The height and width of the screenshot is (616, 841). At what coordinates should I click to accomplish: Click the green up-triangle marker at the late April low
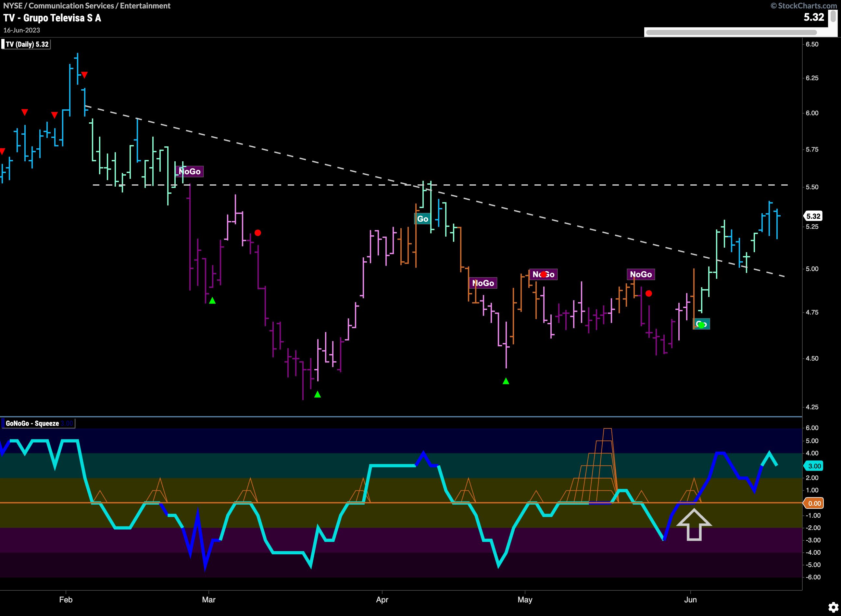(x=506, y=381)
